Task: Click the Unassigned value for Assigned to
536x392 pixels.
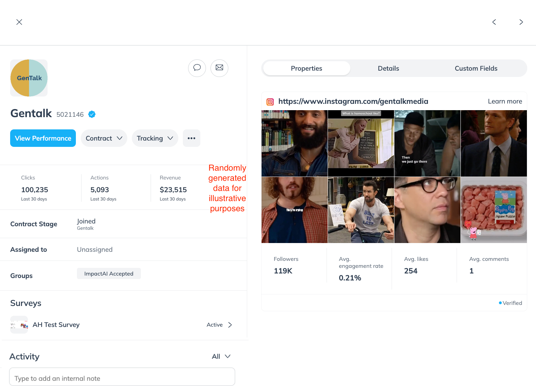Action: pyautogui.click(x=95, y=249)
